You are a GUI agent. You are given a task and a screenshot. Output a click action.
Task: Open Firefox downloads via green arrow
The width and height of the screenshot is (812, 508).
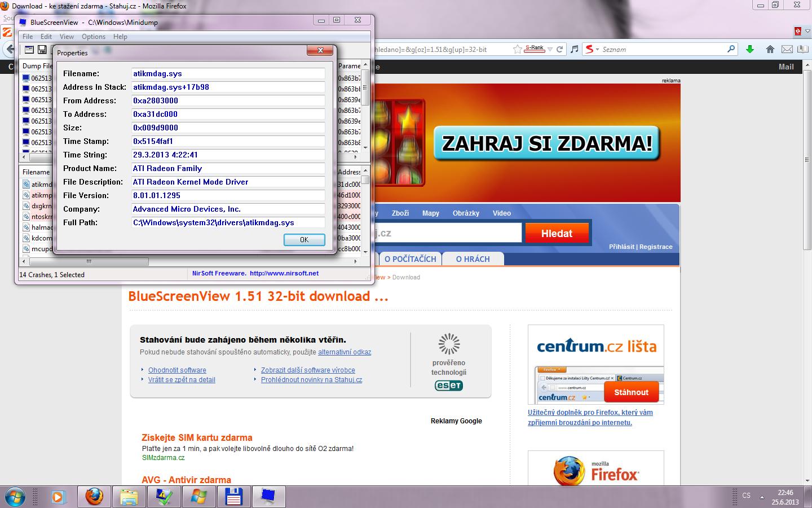click(750, 49)
